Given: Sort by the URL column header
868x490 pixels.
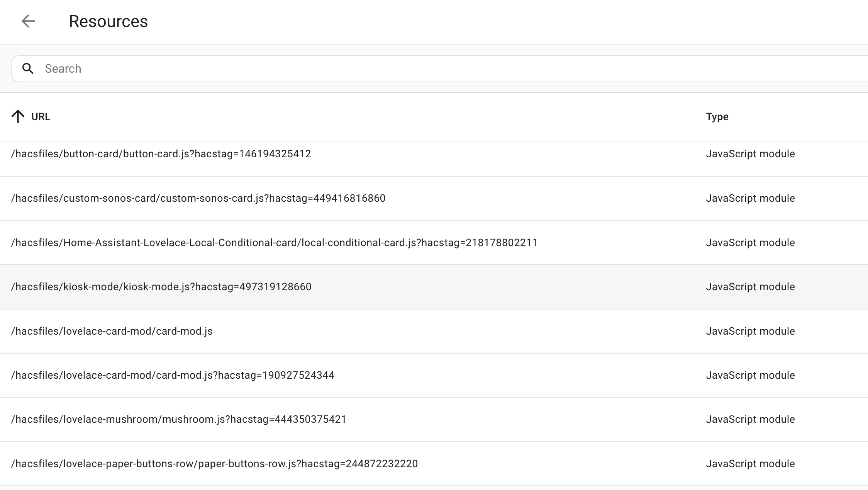Looking at the screenshot, I should coord(41,117).
